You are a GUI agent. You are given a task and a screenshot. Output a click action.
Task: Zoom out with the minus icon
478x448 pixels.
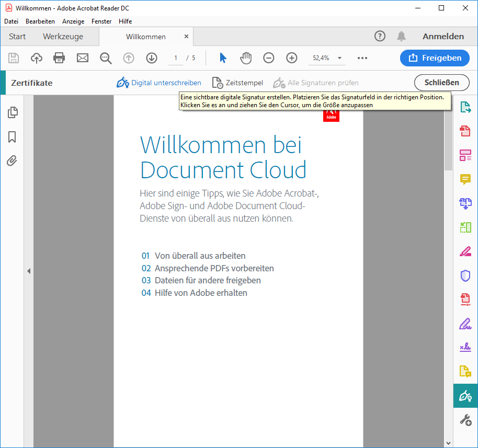point(269,58)
